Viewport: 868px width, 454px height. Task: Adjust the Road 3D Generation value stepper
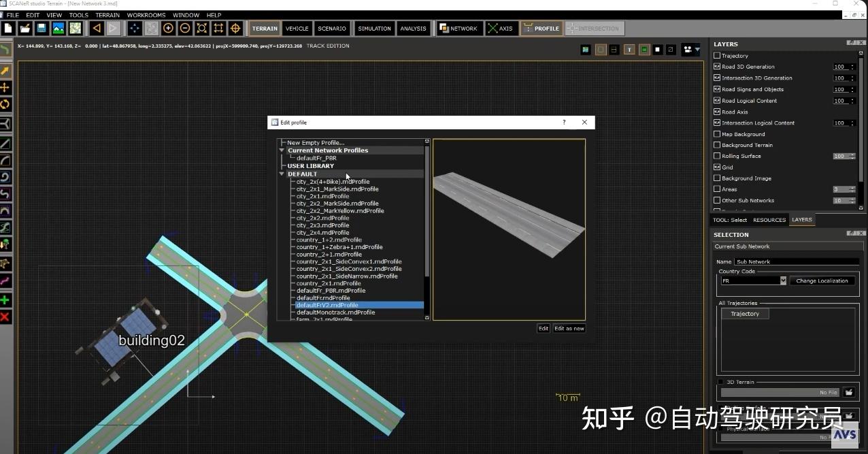click(x=852, y=66)
